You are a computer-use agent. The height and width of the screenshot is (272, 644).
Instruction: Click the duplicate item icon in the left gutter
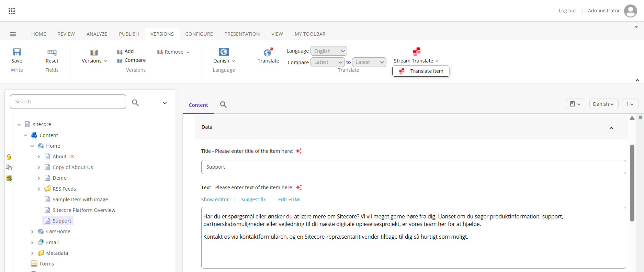[x=9, y=168]
